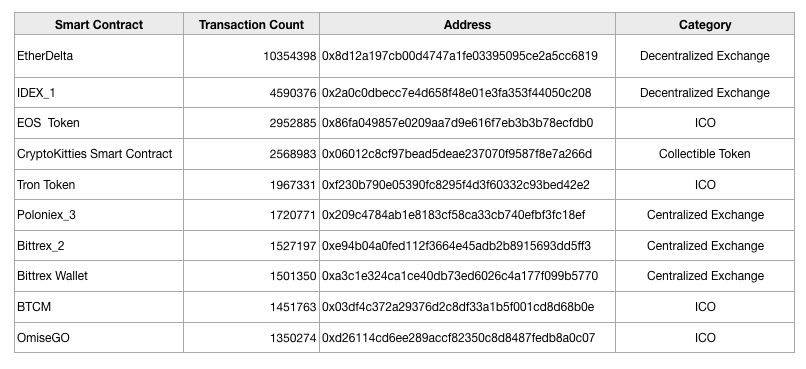The image size is (806, 369).
Task: Select the Address column header
Action: click(467, 25)
